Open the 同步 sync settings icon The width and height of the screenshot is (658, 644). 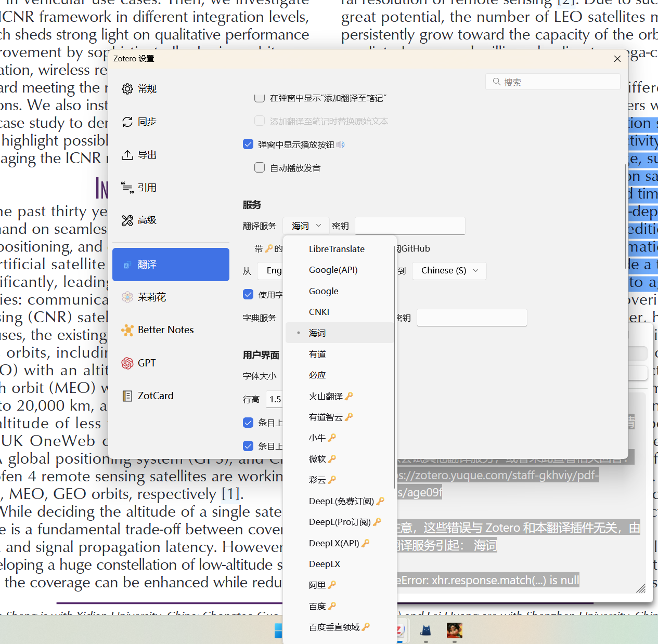(x=127, y=122)
